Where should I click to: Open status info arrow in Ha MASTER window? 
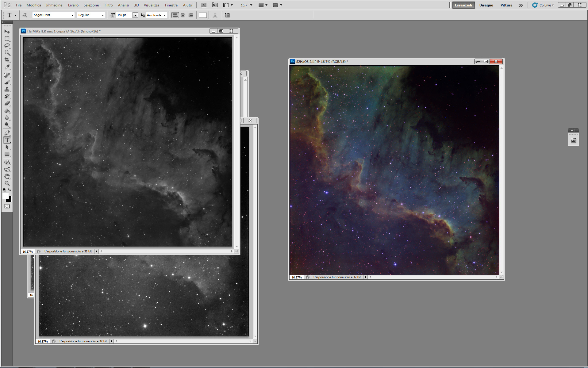pyautogui.click(x=96, y=251)
